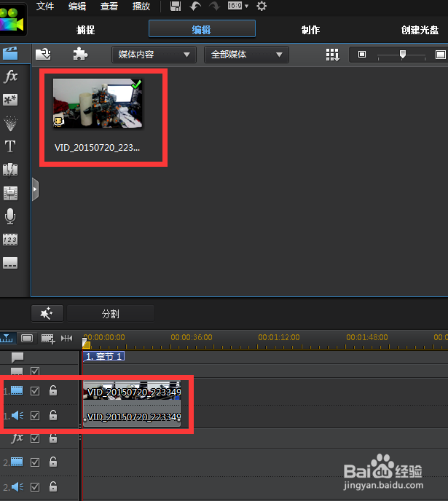Open the Effect Room fx icon
This screenshot has height=501, width=448.
coord(10,76)
